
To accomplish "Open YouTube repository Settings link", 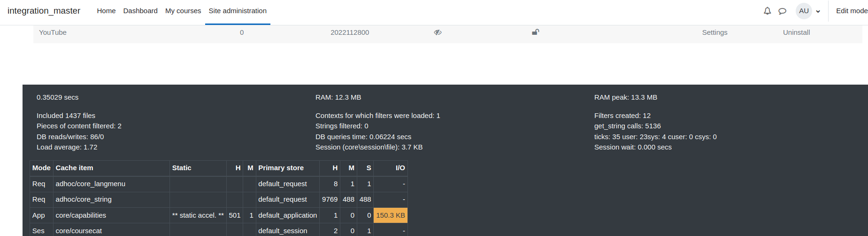I will click(714, 32).
